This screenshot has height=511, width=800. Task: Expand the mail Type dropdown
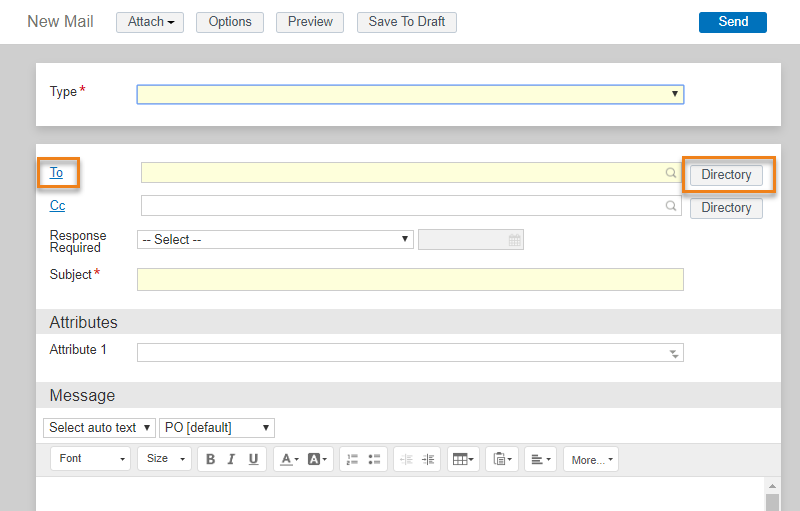coord(410,94)
